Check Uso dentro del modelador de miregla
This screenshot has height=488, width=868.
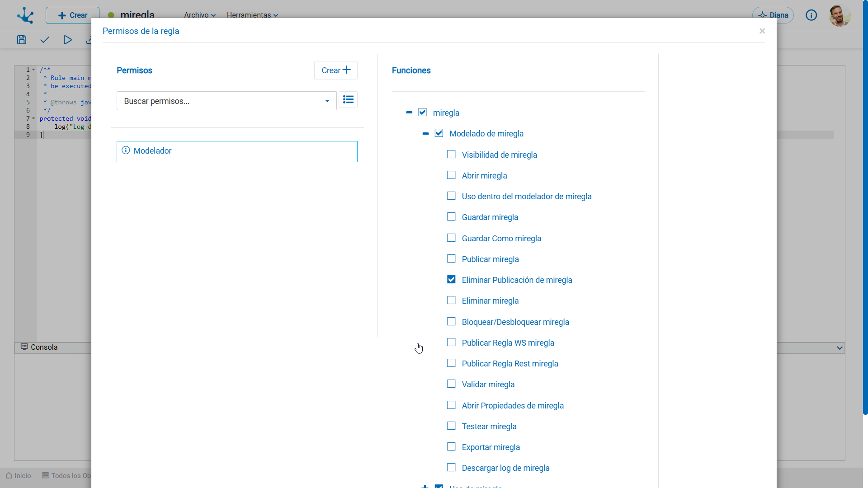(451, 196)
